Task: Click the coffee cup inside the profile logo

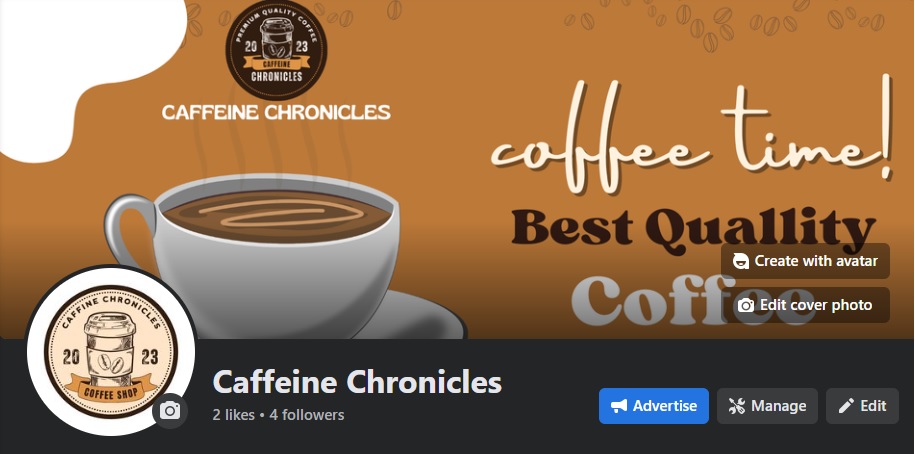Action: pos(110,349)
